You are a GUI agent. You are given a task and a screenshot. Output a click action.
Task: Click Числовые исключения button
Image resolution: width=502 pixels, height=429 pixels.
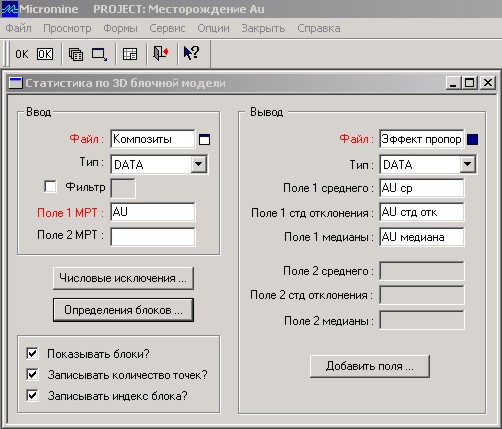123,278
